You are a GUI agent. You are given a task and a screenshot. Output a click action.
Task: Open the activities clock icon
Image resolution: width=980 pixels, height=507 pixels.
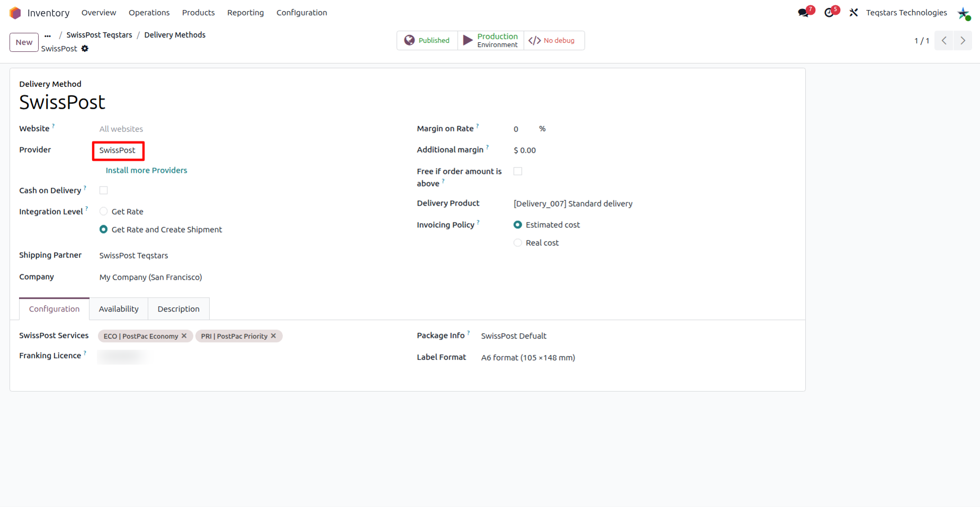click(x=830, y=13)
